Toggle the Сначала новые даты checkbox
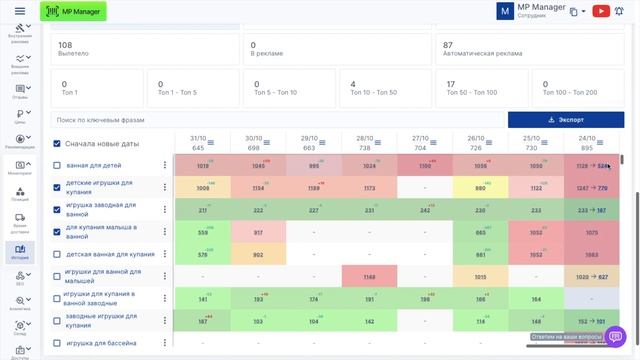640x360 pixels. 57,144
